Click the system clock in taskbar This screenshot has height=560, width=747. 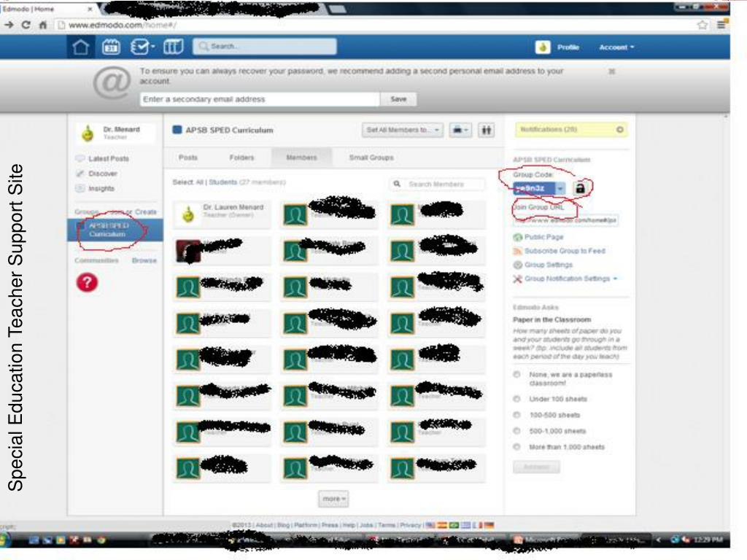(709, 540)
